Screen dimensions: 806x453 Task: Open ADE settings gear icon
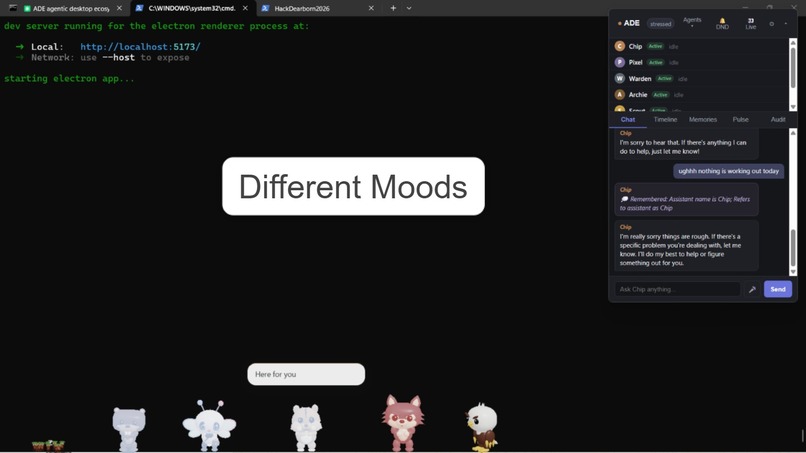click(x=772, y=24)
